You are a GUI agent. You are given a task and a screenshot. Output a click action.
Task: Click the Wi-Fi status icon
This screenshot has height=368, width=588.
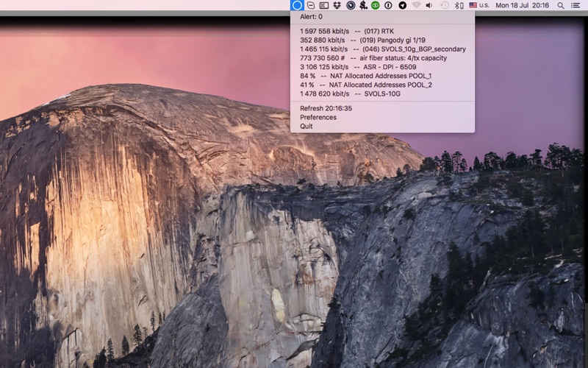(416, 5)
